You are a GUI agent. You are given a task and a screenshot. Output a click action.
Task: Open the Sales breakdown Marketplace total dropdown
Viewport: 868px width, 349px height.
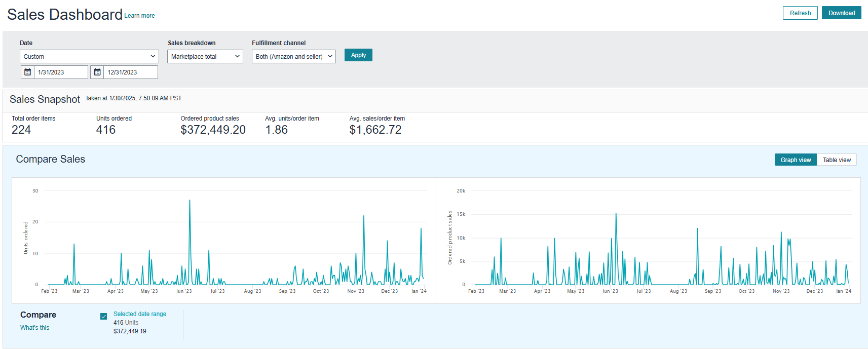point(205,57)
